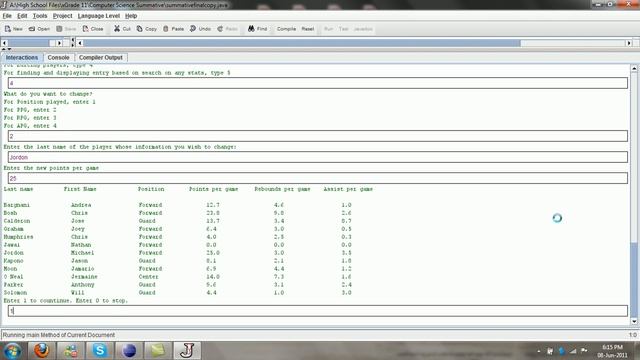Click the Cut scissors toolbar button

point(122,29)
